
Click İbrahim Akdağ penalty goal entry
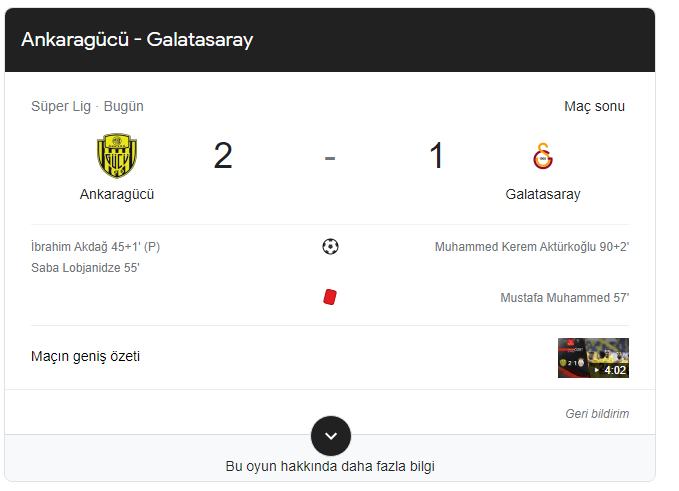point(96,247)
